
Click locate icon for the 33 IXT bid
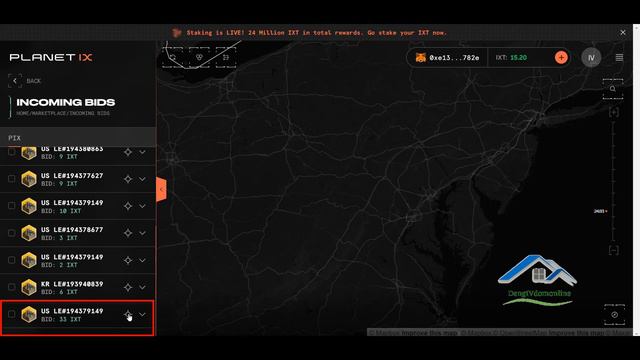point(128,314)
